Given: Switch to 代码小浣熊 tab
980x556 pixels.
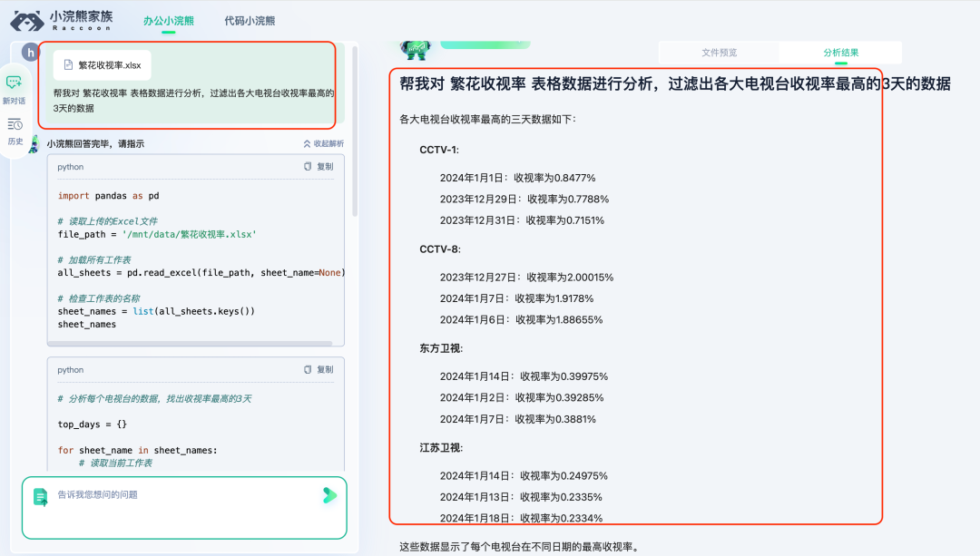Looking at the screenshot, I should pos(250,21).
